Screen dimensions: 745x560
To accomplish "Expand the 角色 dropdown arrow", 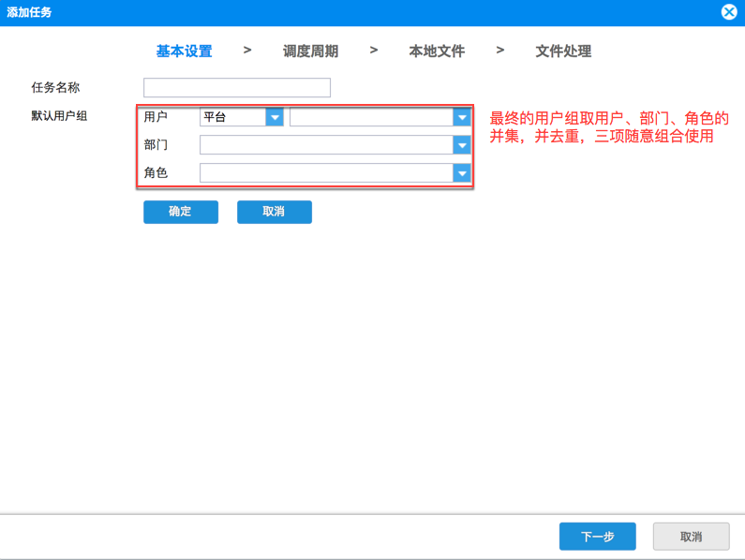I will 462,173.
